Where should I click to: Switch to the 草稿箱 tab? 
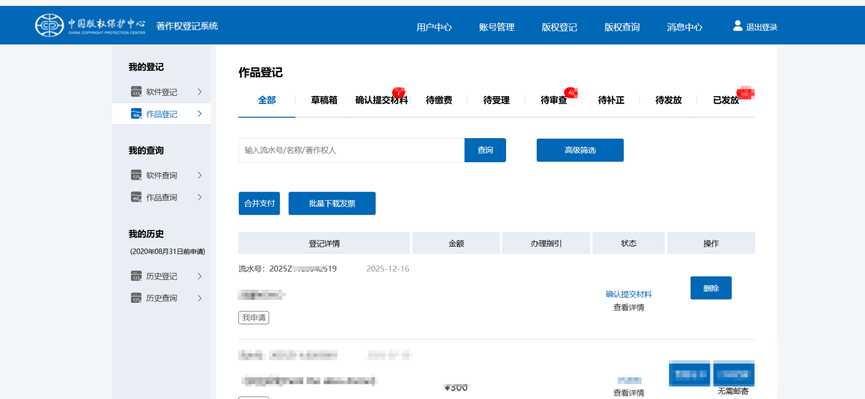tap(324, 100)
